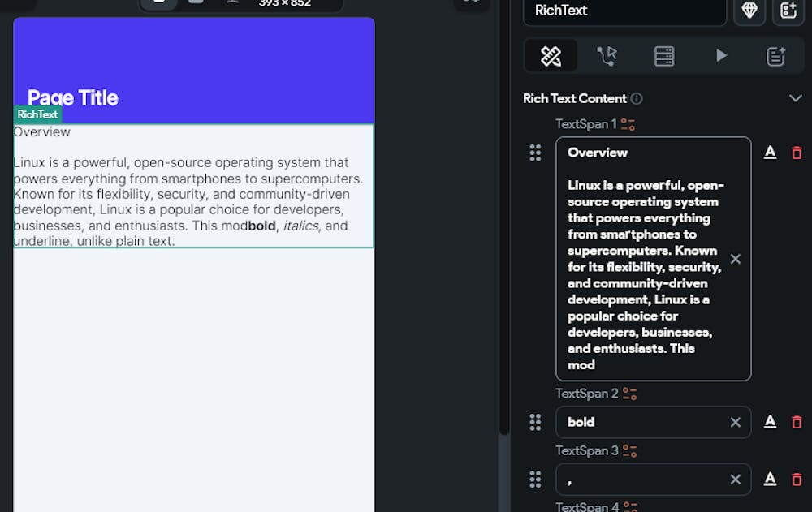Clear the TextSpan 3 comma text

[x=736, y=480]
